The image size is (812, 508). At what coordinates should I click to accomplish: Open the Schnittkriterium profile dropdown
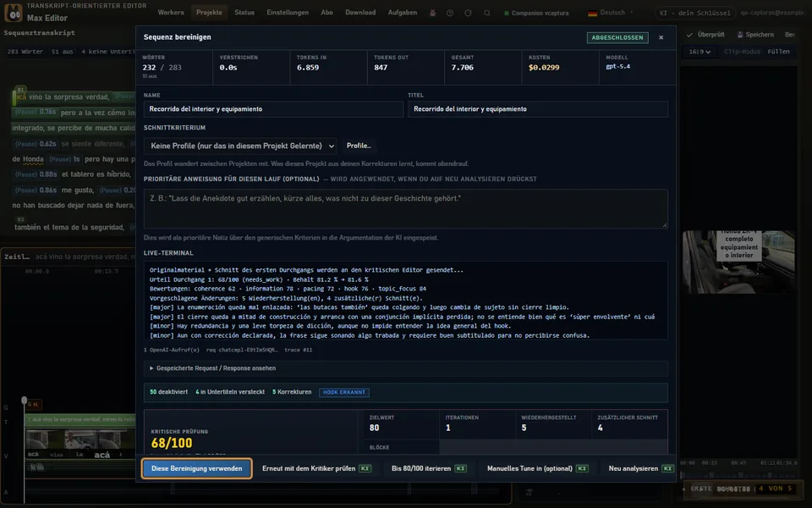click(240, 146)
